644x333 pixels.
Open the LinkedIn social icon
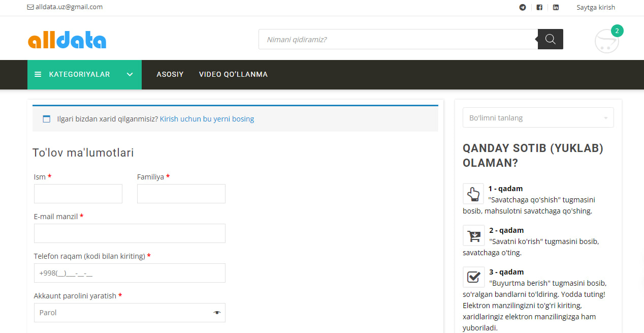pos(556,8)
